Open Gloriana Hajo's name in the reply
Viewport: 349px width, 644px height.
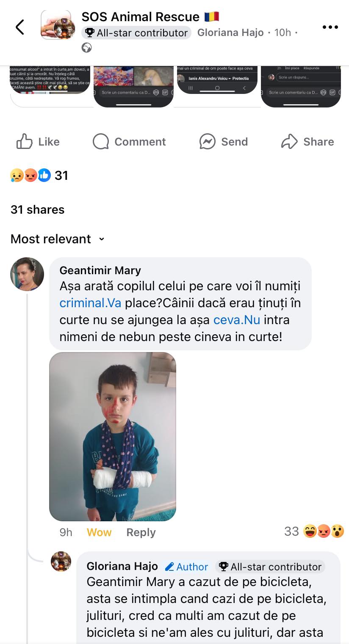coord(122,567)
